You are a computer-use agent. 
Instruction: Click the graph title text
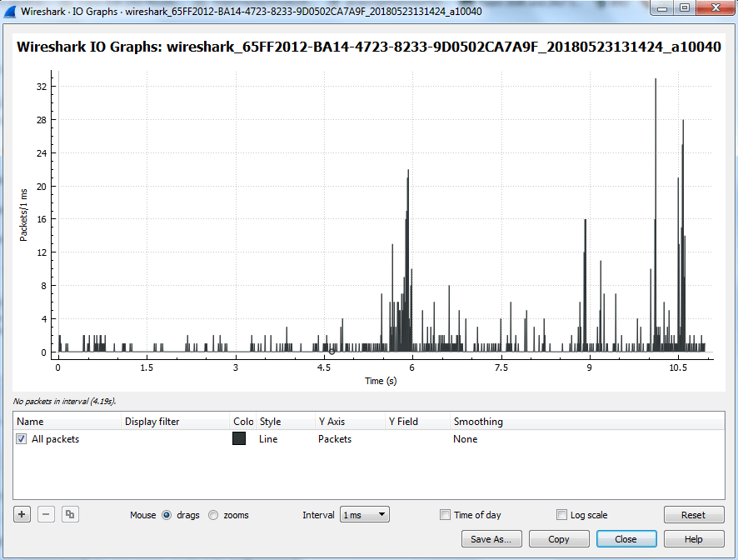pos(369,47)
